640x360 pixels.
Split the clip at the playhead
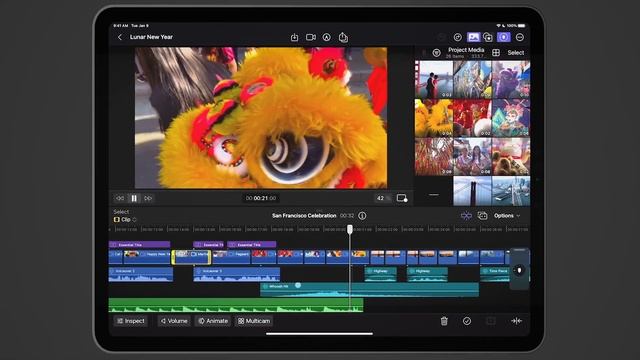coord(516,321)
